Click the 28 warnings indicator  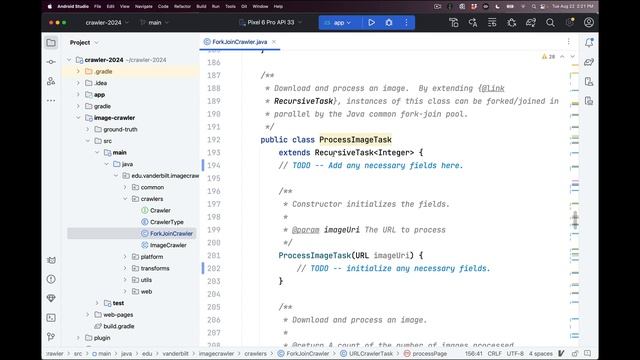(548, 57)
